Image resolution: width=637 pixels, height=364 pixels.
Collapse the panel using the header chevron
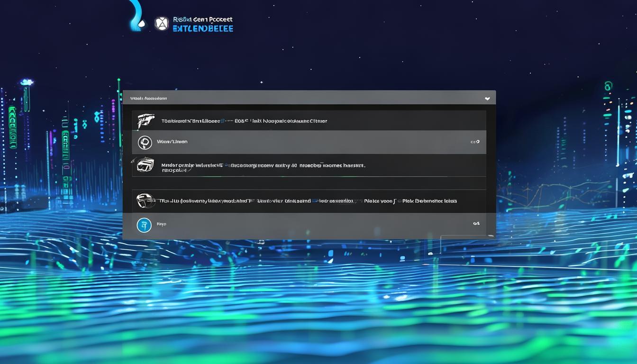tap(487, 99)
